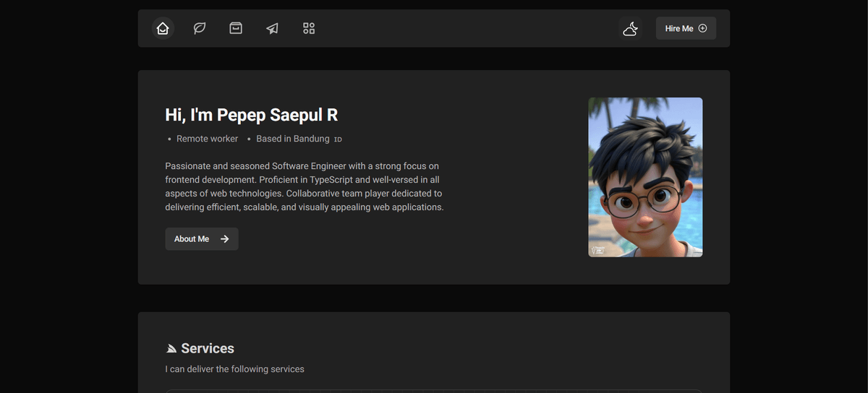Click the "Based in Bandung" text
This screenshot has width=868, height=393.
(292, 139)
